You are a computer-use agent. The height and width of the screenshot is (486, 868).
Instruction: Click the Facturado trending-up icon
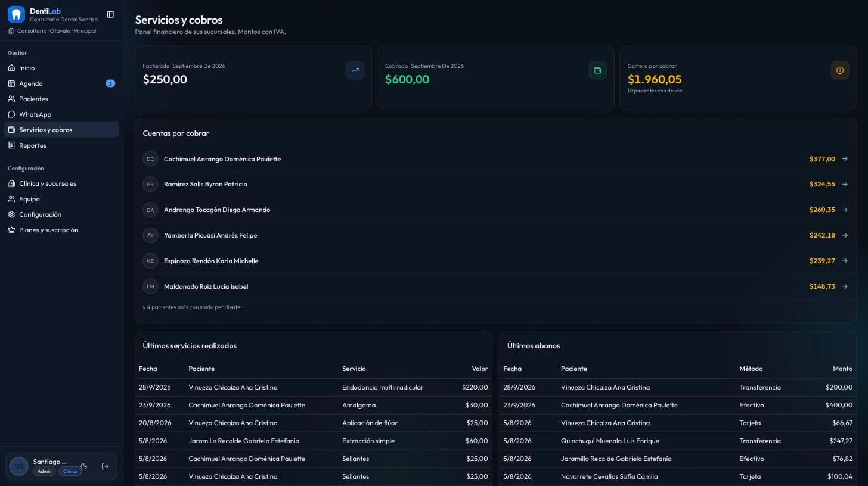point(355,70)
